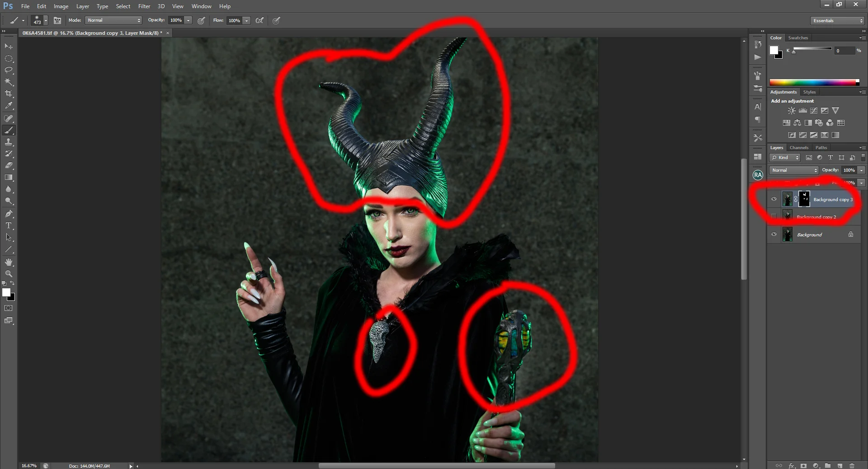Screen dimensions: 868x469
Task: Select the Lasso tool
Action: click(x=9, y=70)
